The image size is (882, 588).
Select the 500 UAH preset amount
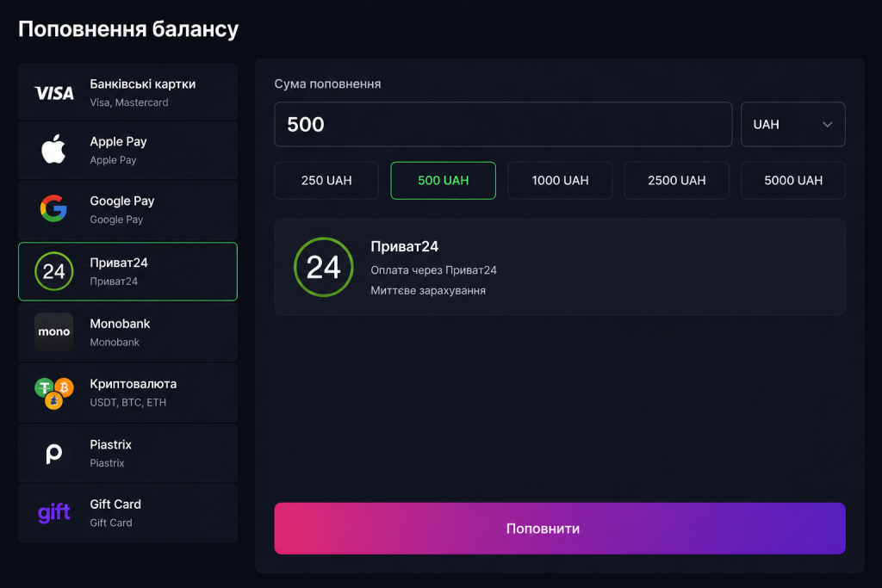[x=444, y=181]
